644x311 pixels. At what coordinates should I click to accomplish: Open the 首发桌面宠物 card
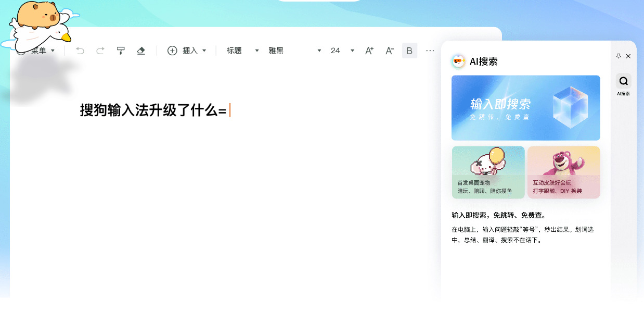[488, 172]
